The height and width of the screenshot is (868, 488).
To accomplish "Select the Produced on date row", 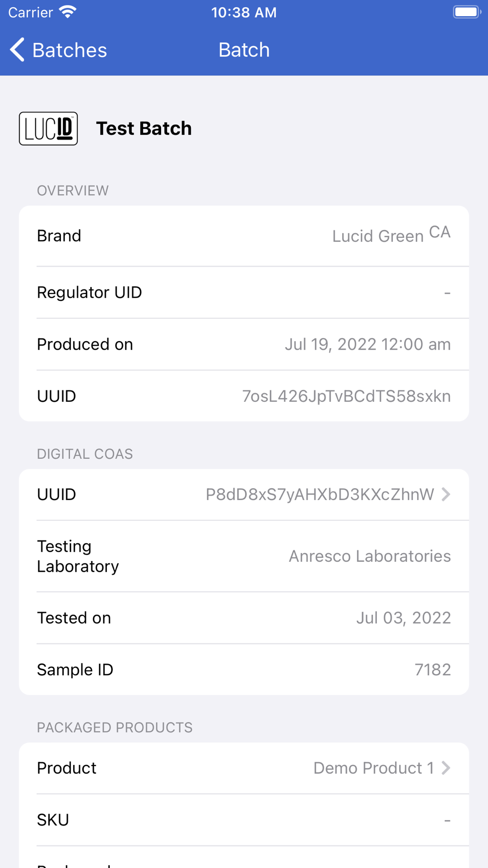I will 244,344.
